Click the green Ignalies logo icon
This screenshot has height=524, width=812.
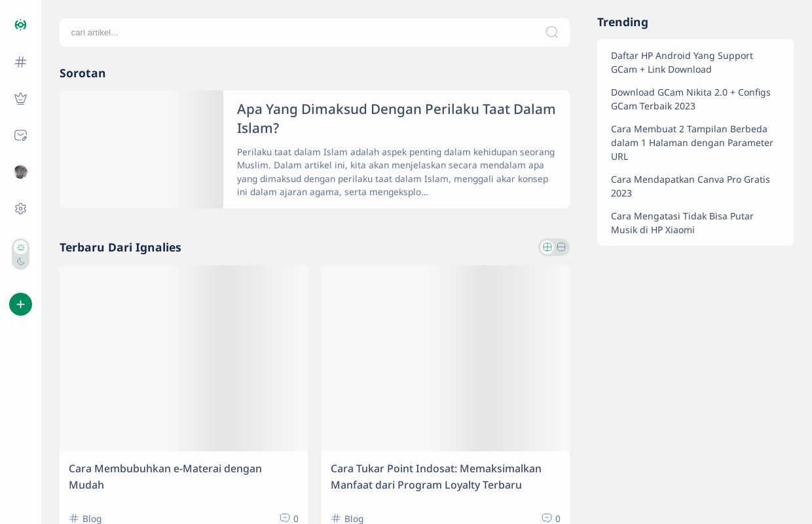pyautogui.click(x=20, y=25)
